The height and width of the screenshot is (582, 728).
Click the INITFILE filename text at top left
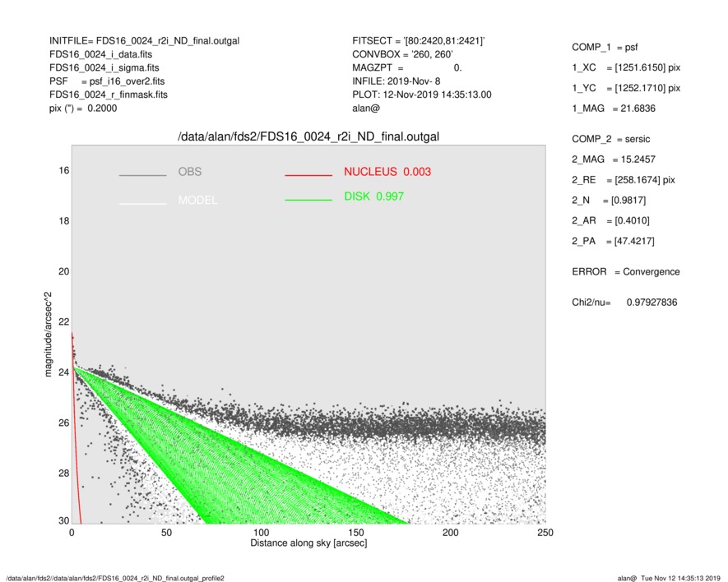(x=145, y=41)
